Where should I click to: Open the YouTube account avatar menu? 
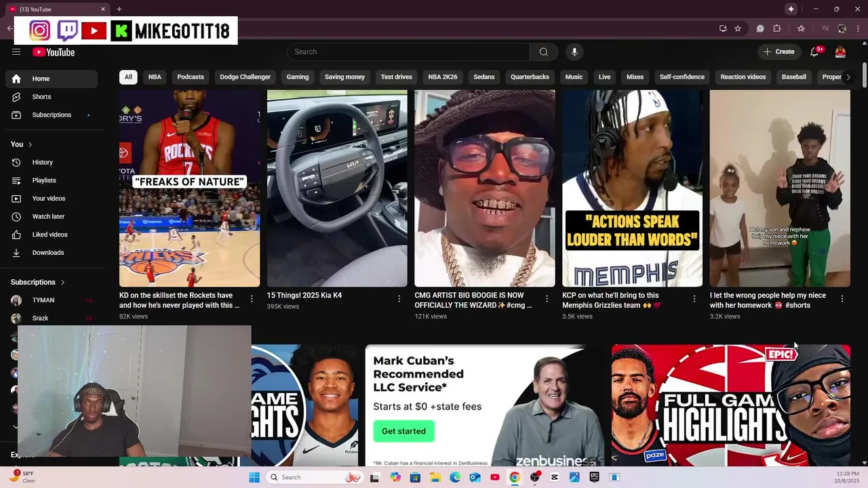[x=840, y=52]
